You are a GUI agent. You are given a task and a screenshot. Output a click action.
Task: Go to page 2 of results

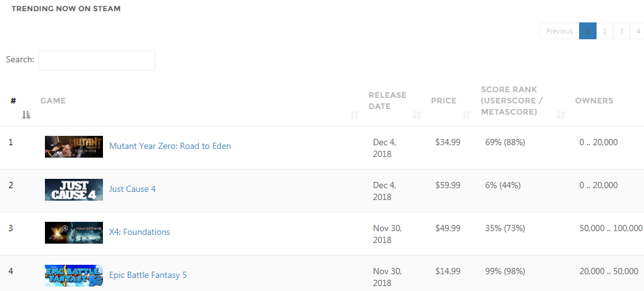(x=605, y=31)
